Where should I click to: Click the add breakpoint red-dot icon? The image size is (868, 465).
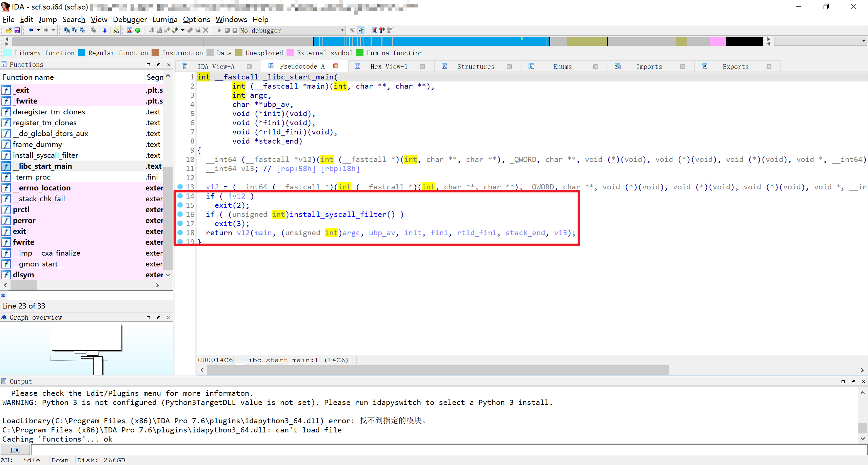tap(382, 30)
